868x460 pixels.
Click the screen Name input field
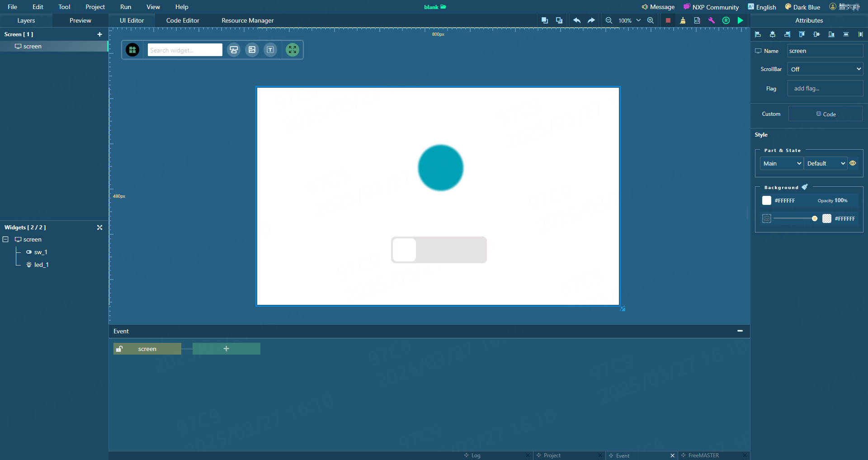point(826,51)
